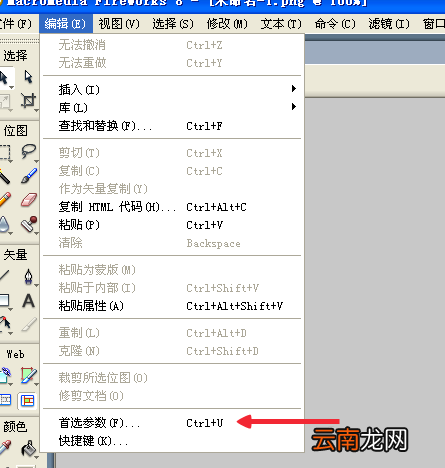This screenshot has height=468, width=445.
Task: Select the Pen tool
Action: click(x=28, y=276)
